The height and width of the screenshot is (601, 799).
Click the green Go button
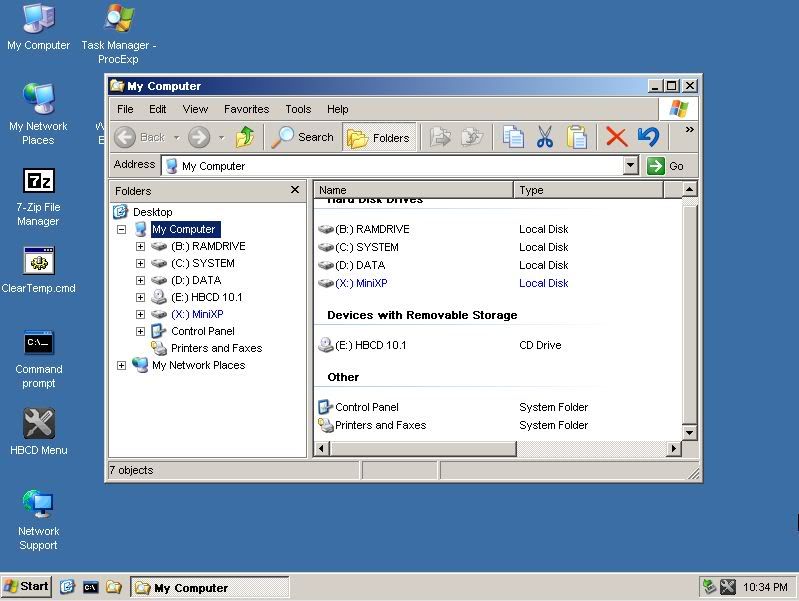(665, 166)
